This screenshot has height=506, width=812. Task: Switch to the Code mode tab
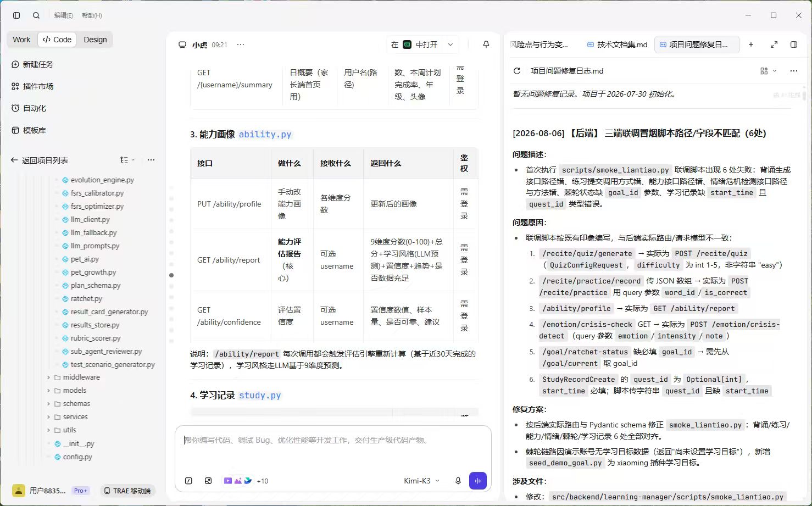57,40
